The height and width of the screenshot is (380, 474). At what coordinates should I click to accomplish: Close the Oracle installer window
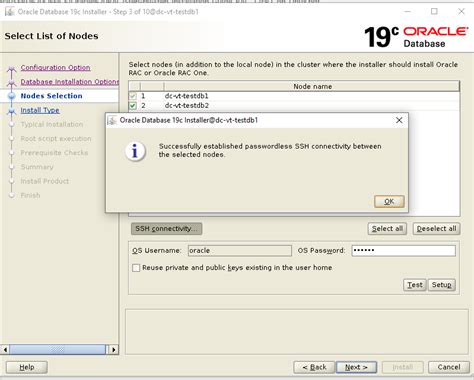point(461,12)
